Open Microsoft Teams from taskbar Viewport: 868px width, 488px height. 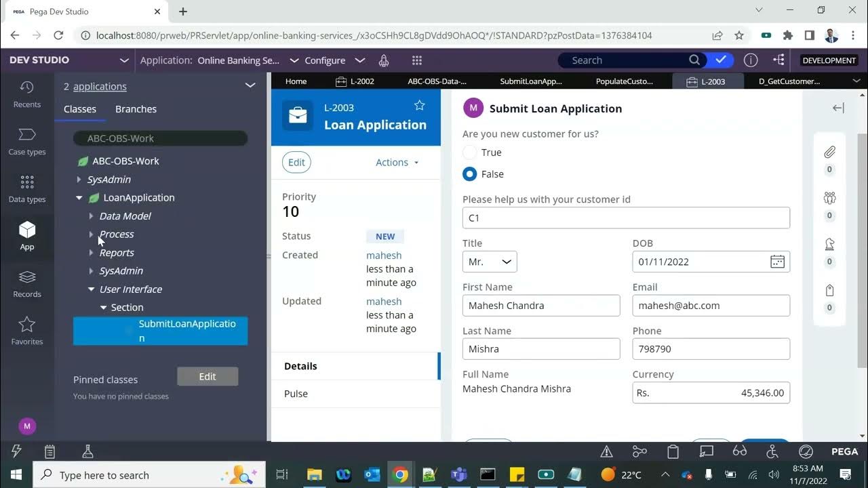[x=458, y=474]
